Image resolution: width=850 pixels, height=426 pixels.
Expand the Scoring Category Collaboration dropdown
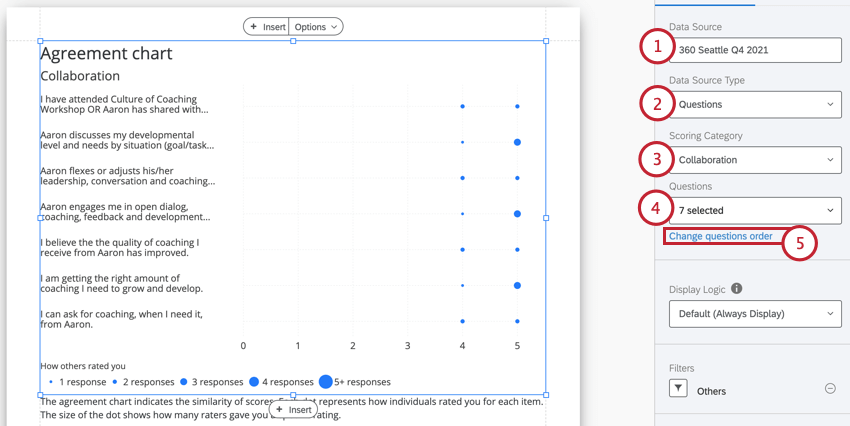coord(755,160)
